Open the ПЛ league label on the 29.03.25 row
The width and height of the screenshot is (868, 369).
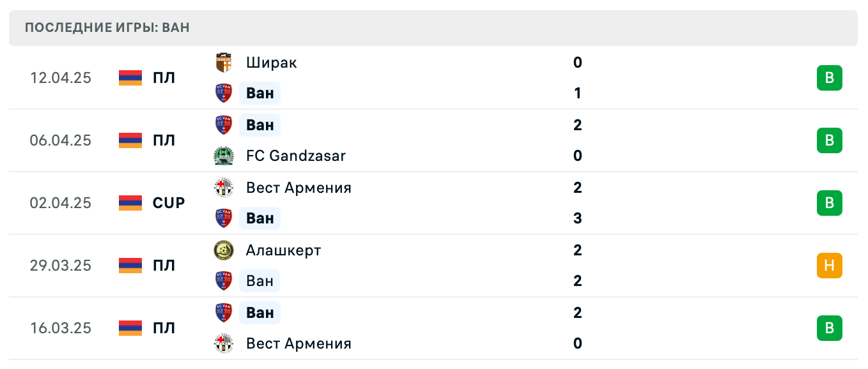[164, 266]
